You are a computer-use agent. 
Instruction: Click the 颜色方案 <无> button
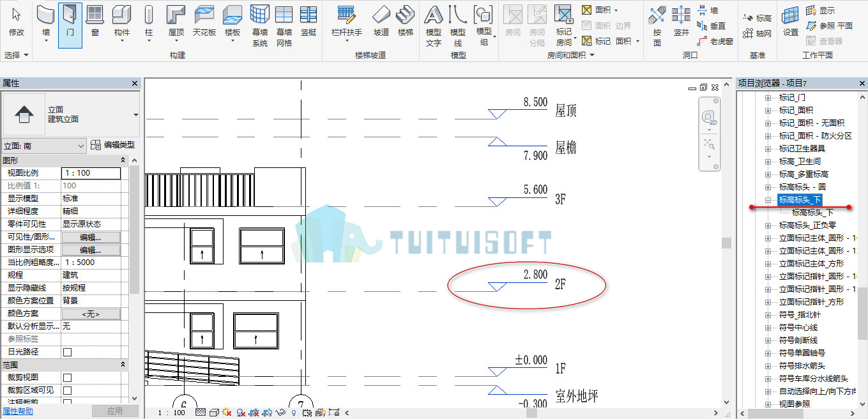point(91,314)
